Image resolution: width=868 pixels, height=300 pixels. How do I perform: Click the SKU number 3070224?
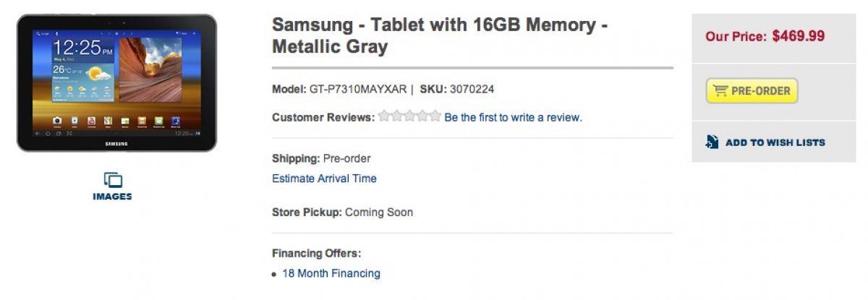[x=472, y=90]
